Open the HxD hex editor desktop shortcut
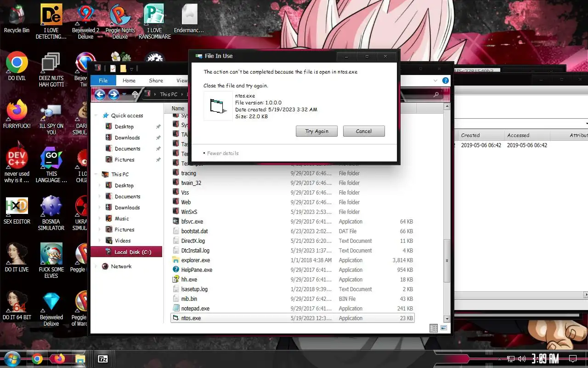The image size is (588, 368). 17,210
